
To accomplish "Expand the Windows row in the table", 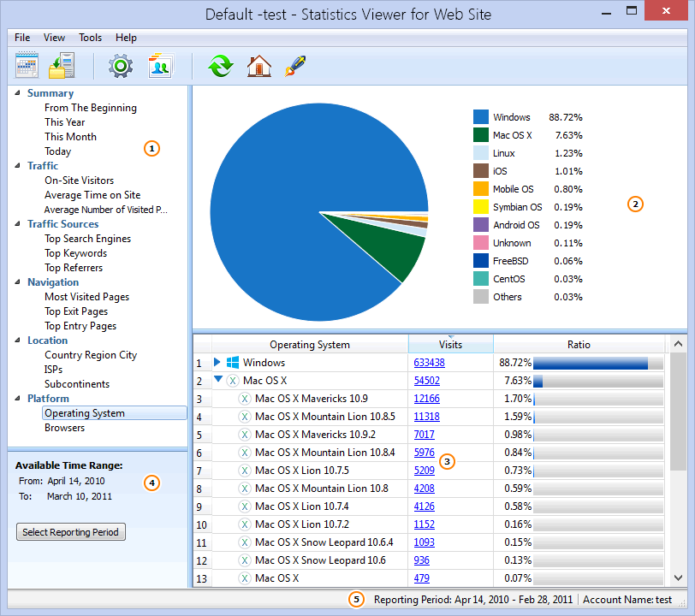I will click(217, 362).
